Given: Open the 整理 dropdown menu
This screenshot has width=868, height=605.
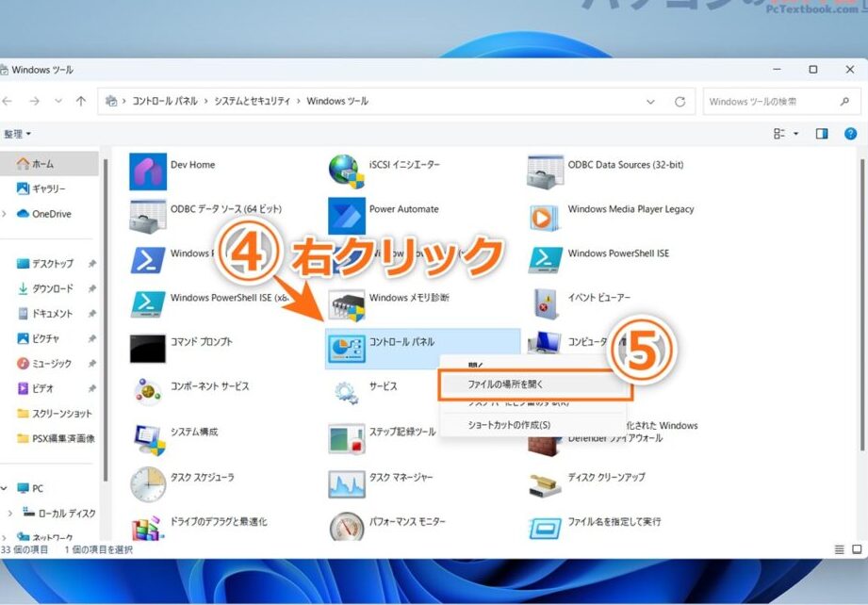Looking at the screenshot, I should [x=17, y=135].
